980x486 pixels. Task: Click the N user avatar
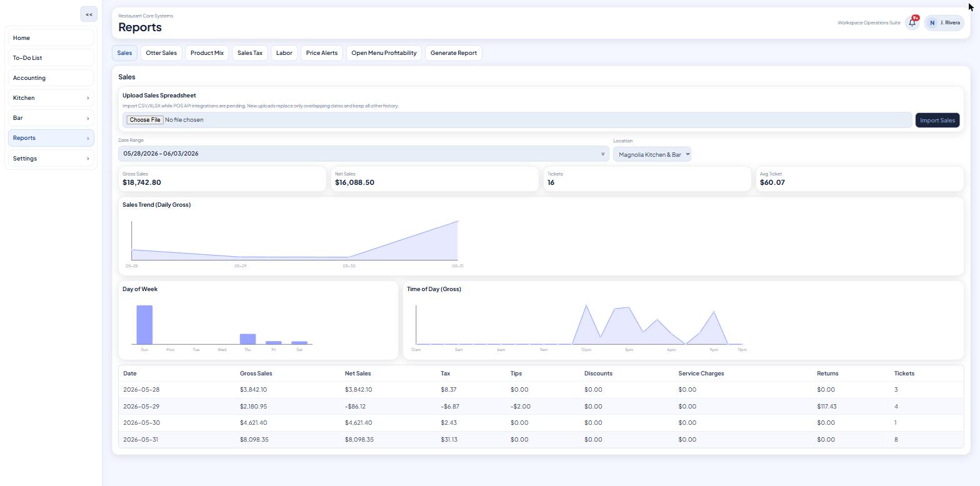932,23
